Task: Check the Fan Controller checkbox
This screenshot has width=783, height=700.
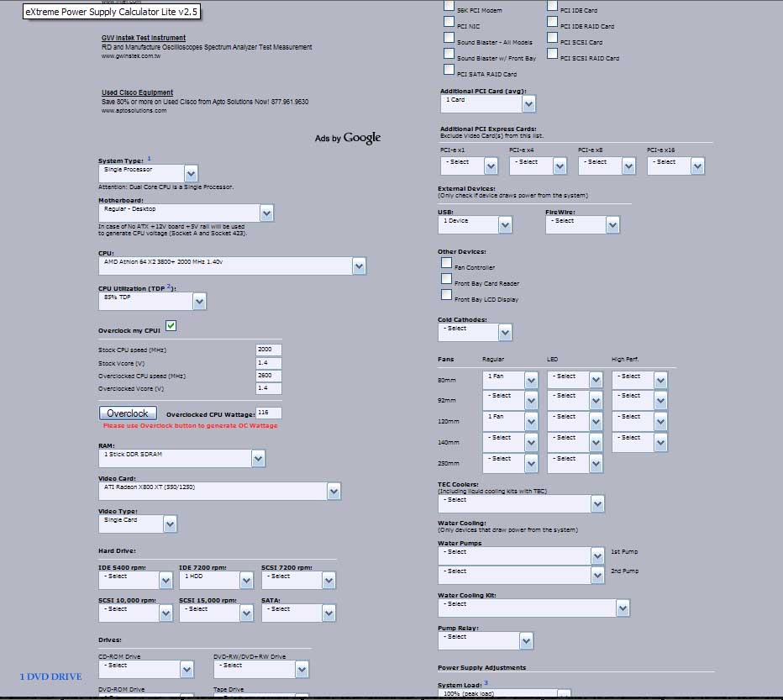Action: point(447,263)
